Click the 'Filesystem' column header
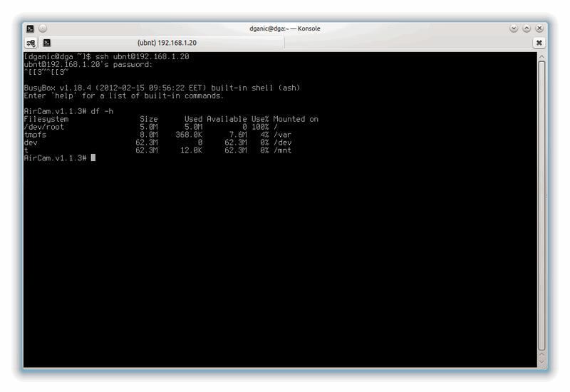Image resolution: width=570 pixels, height=392 pixels. pos(46,119)
